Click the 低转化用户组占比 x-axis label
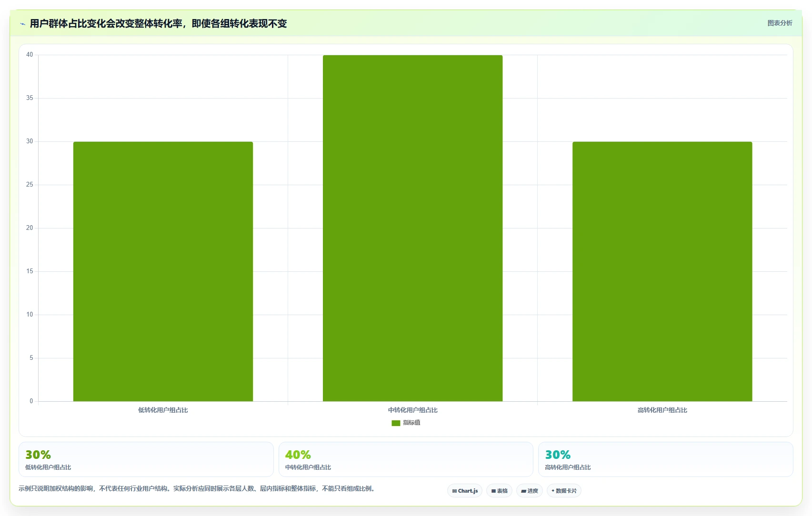 tap(163, 410)
